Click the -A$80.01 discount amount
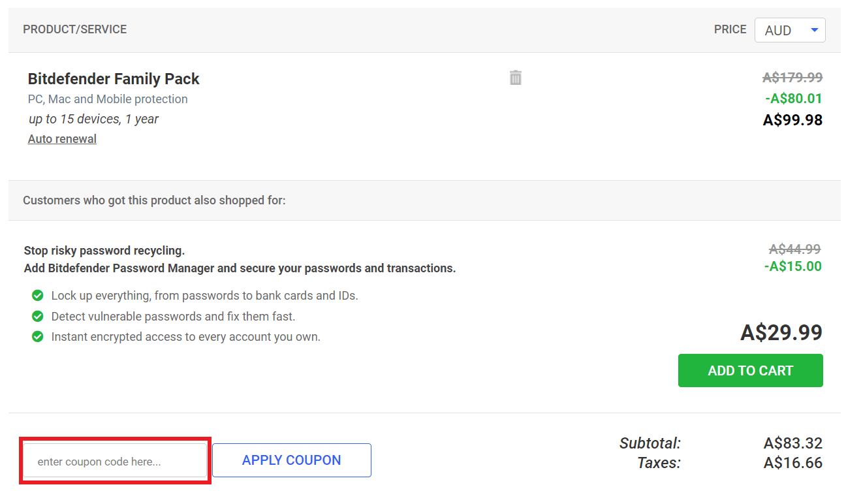The width and height of the screenshot is (846, 504). tap(794, 99)
